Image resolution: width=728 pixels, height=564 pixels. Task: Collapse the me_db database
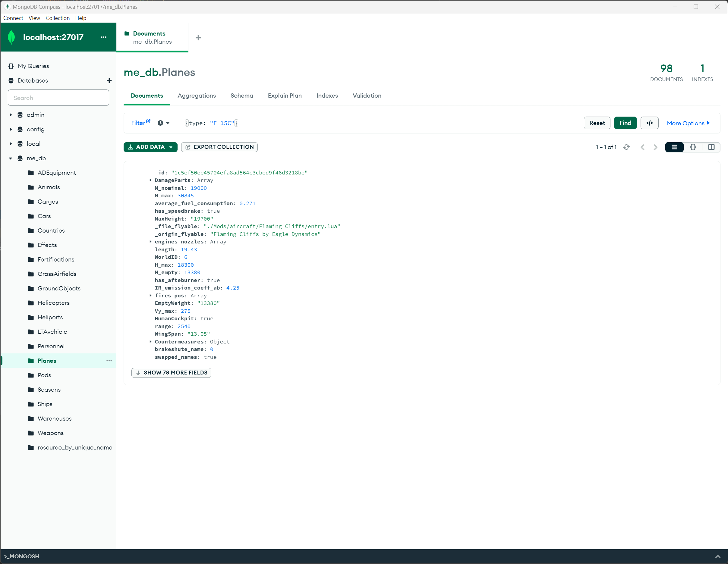[11, 158]
